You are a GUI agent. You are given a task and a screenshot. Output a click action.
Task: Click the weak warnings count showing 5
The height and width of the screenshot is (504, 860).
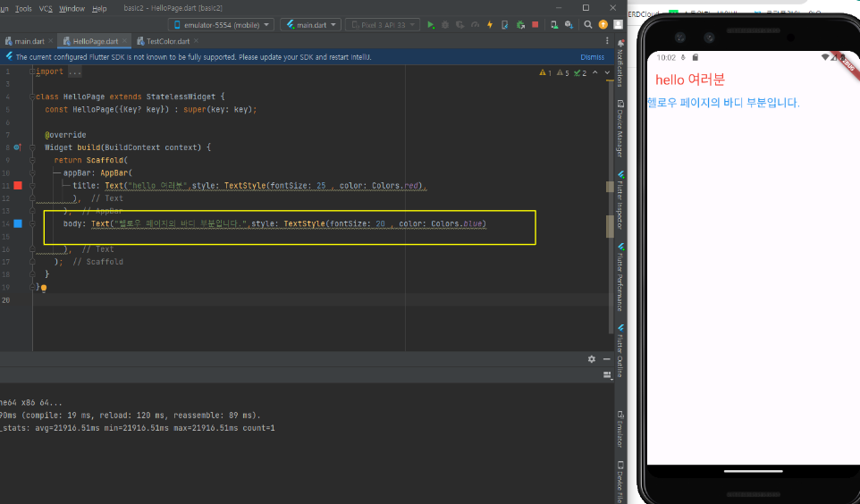click(562, 73)
